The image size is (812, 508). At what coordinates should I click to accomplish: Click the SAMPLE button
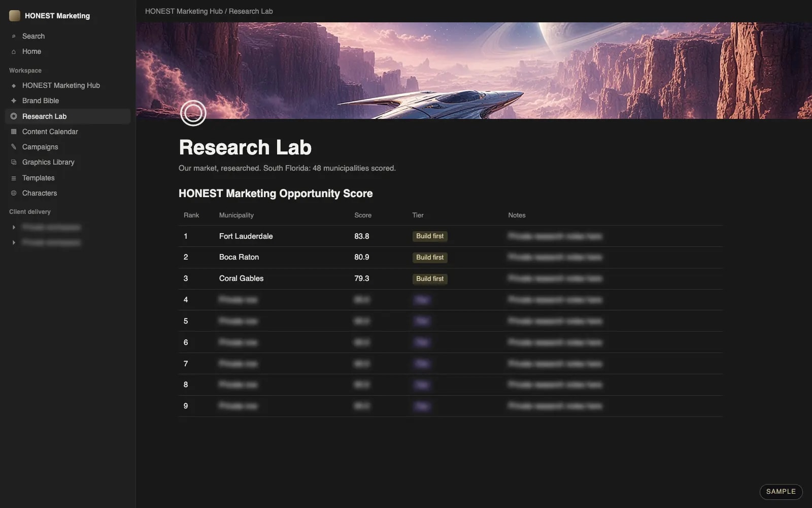(x=781, y=491)
